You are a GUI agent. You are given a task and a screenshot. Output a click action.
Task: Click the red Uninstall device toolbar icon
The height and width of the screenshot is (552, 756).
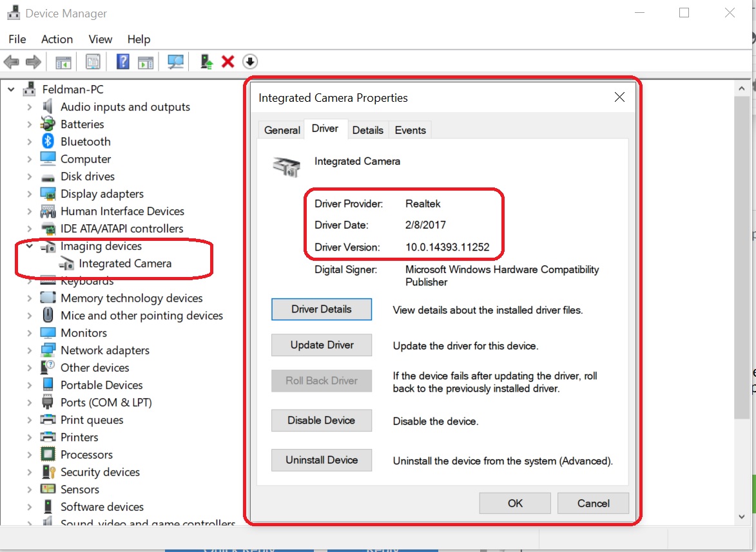[227, 61]
